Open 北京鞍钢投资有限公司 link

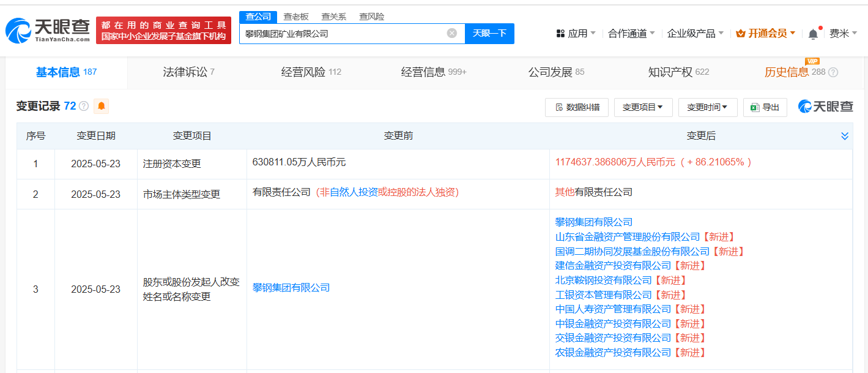[x=603, y=280]
